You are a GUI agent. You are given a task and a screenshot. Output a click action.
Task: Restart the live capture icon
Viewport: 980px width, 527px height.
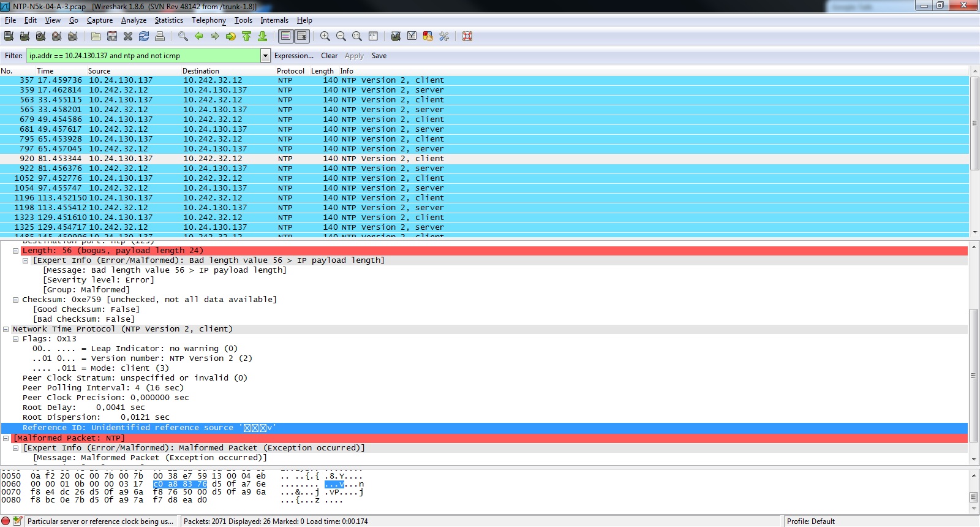tap(72, 36)
